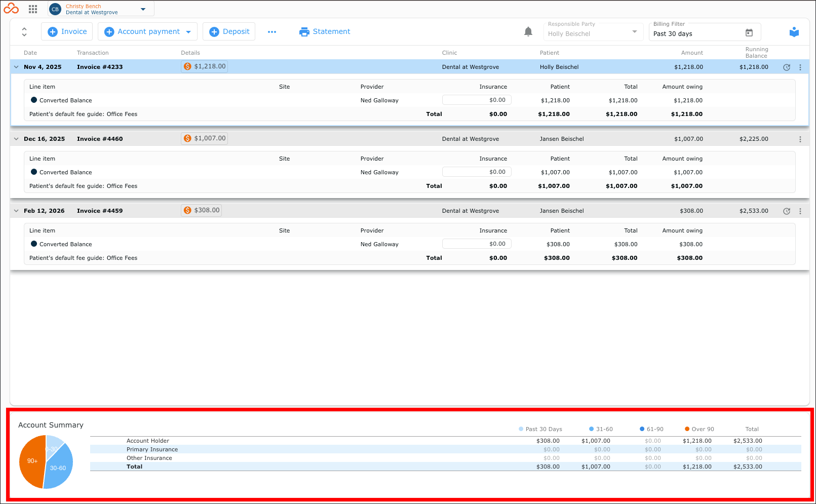Screen dimensions: 816x504
Task: Open the Billing Filter calendar picker
Action: click(749, 33)
